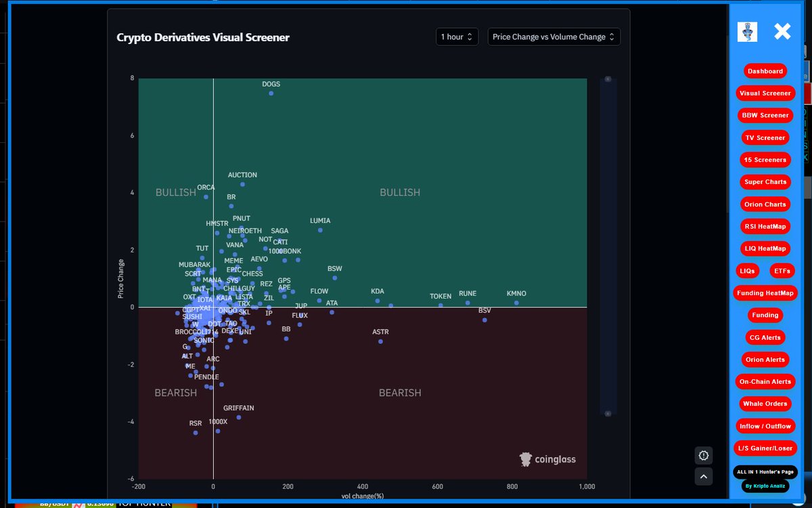Click the ALL IN 1 Hunter's Page button
This screenshot has height=508, width=812.
[765, 472]
